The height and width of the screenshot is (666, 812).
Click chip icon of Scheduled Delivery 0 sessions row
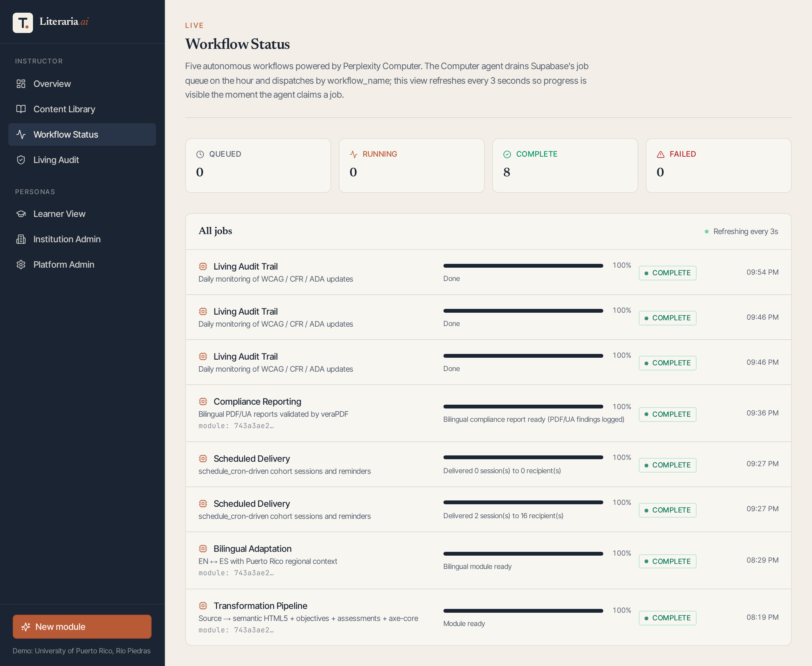[203, 459]
